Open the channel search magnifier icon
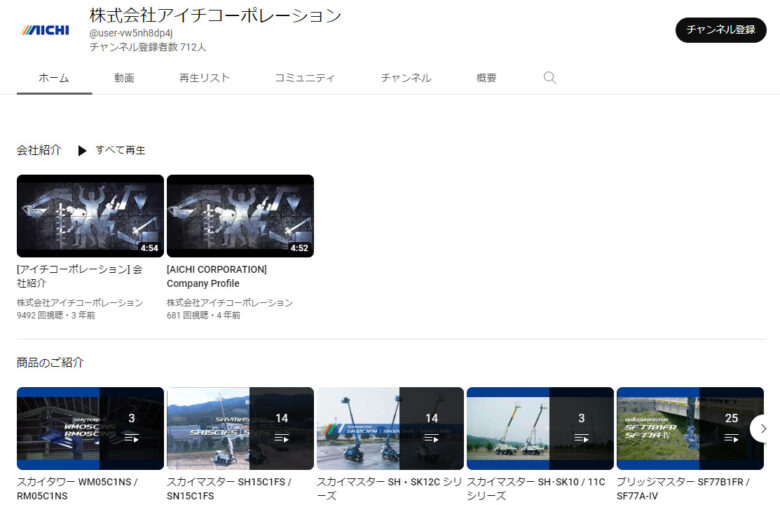 [x=550, y=78]
